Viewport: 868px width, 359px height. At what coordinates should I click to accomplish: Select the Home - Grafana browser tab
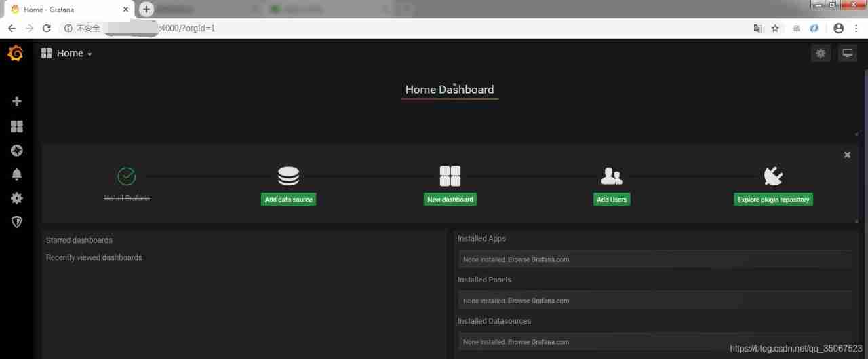coord(68,10)
